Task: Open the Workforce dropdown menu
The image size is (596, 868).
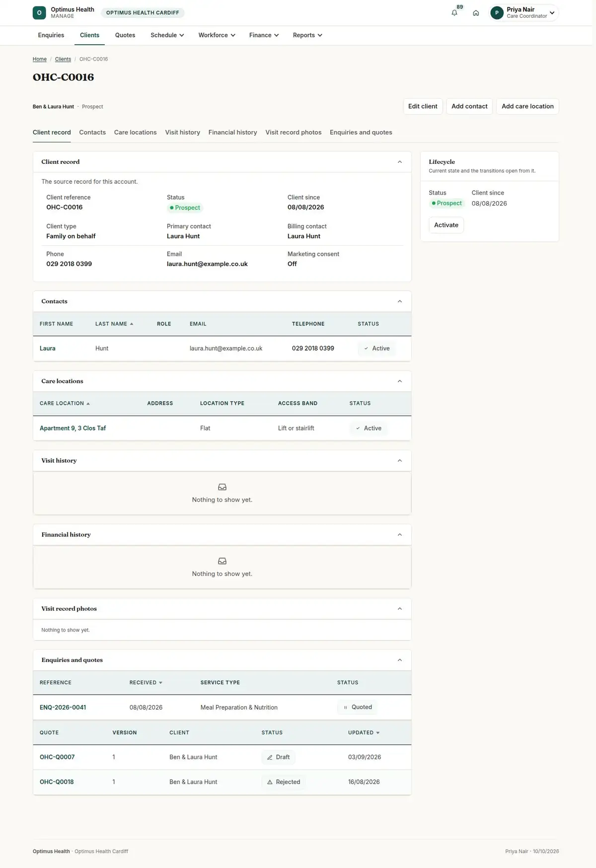Action: pyautogui.click(x=217, y=35)
